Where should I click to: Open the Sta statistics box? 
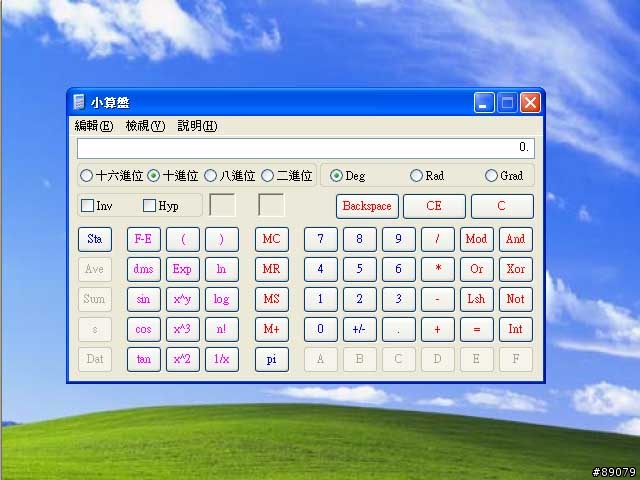click(95, 239)
